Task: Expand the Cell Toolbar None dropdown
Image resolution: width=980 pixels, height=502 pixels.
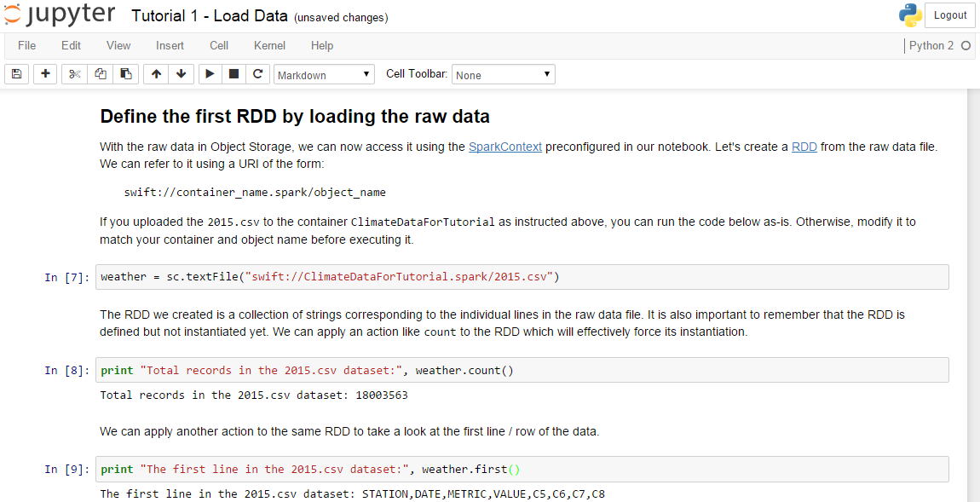Action: [x=503, y=75]
